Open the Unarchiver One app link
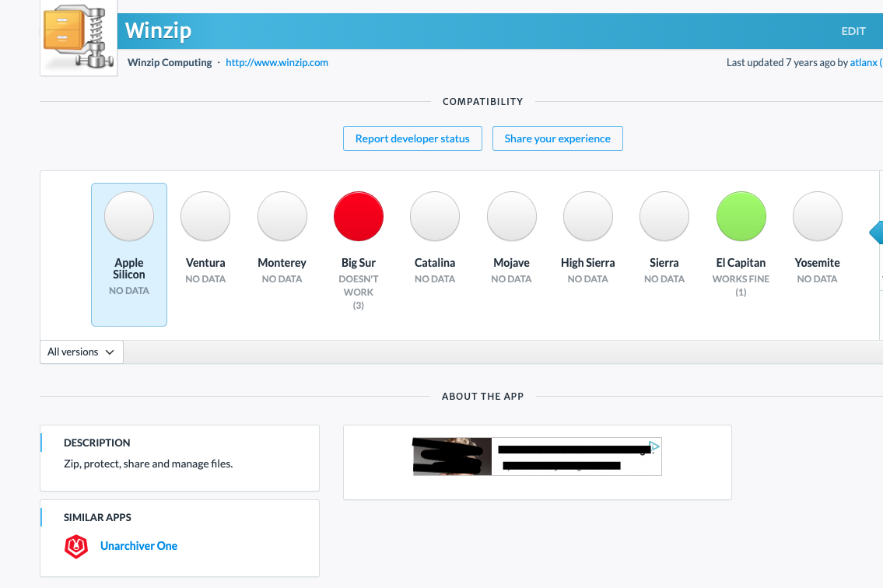883x588 pixels. click(138, 546)
